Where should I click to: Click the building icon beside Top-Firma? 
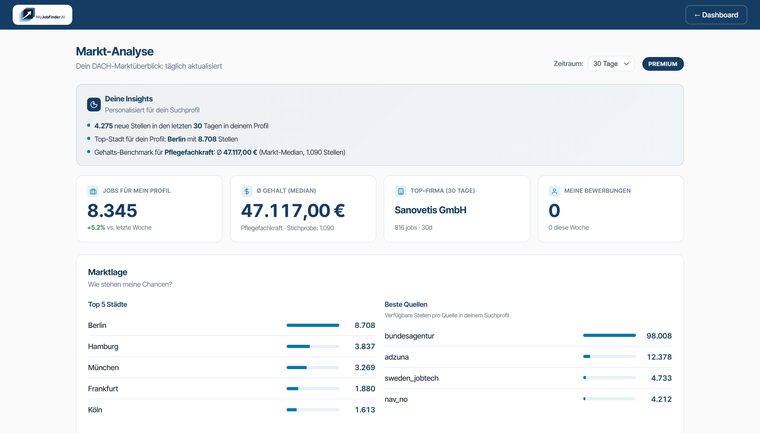point(400,191)
